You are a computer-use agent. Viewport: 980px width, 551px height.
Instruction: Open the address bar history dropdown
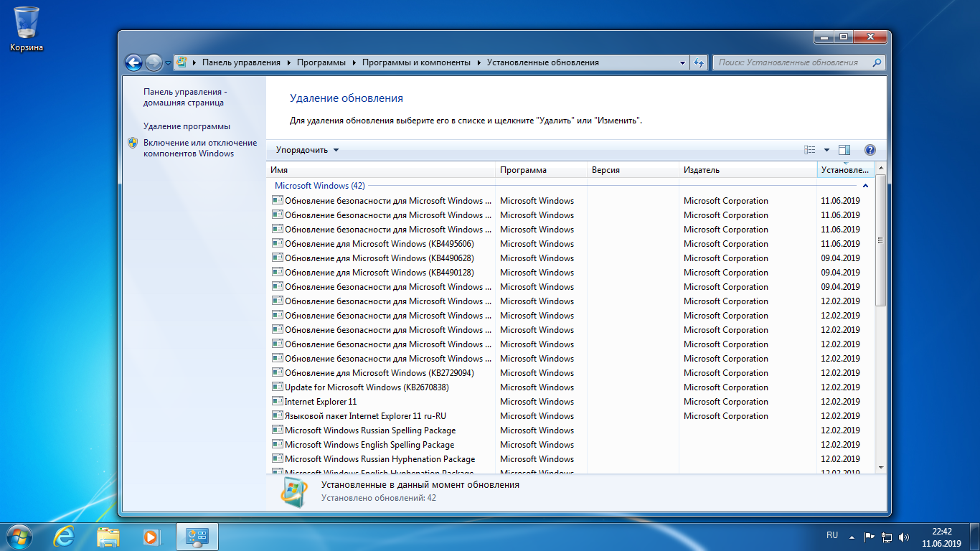point(683,62)
